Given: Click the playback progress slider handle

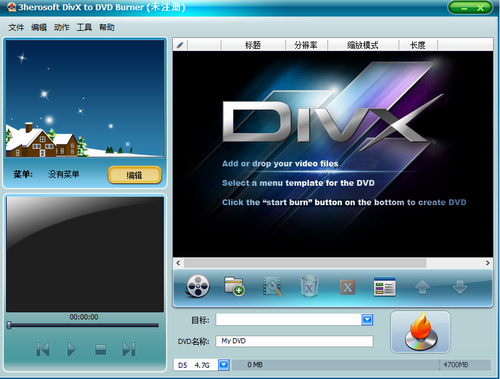Looking at the screenshot, I should coord(9,325).
